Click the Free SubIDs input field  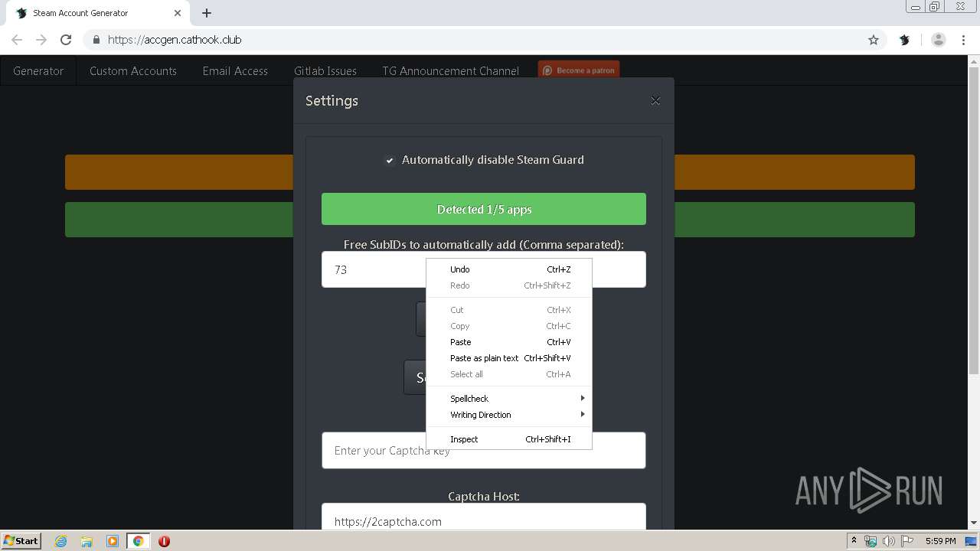[x=484, y=269]
